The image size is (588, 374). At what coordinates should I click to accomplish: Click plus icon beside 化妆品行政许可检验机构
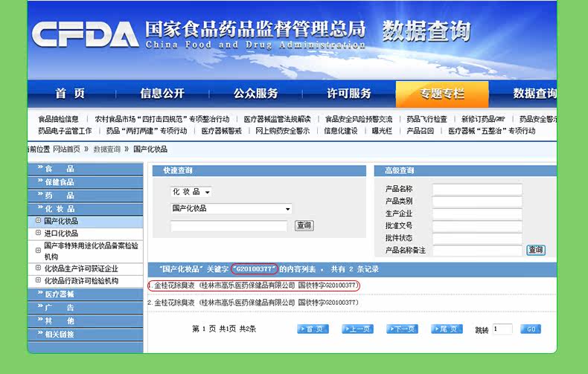(x=38, y=280)
